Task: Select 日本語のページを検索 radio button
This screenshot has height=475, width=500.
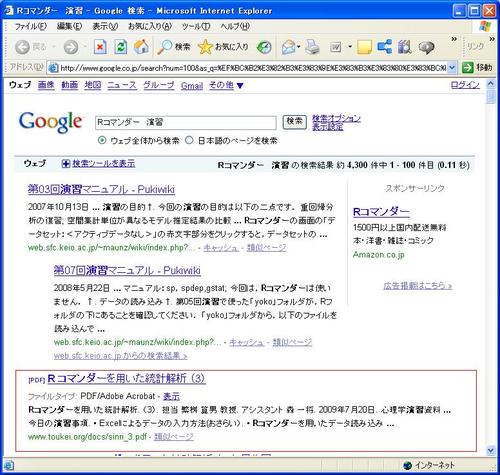Action: [189, 140]
